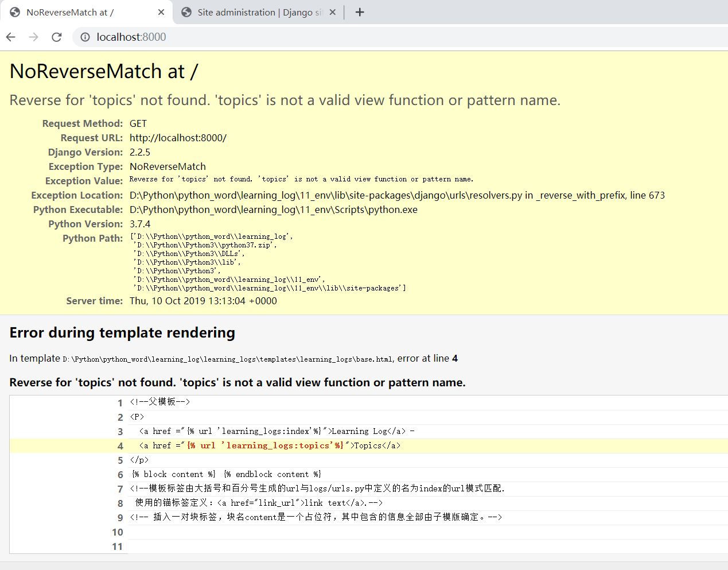Click the browser back arrow
728x570 pixels.
pos(11,37)
